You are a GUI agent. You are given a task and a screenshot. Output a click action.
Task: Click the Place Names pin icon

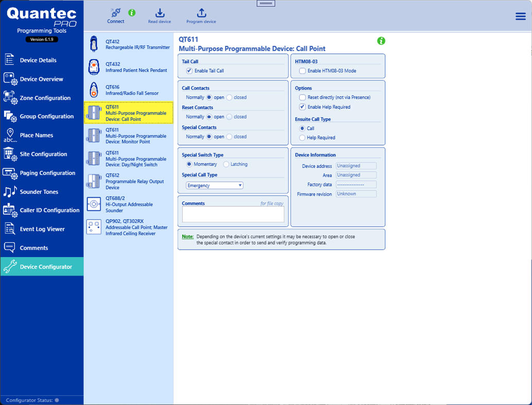(10, 135)
